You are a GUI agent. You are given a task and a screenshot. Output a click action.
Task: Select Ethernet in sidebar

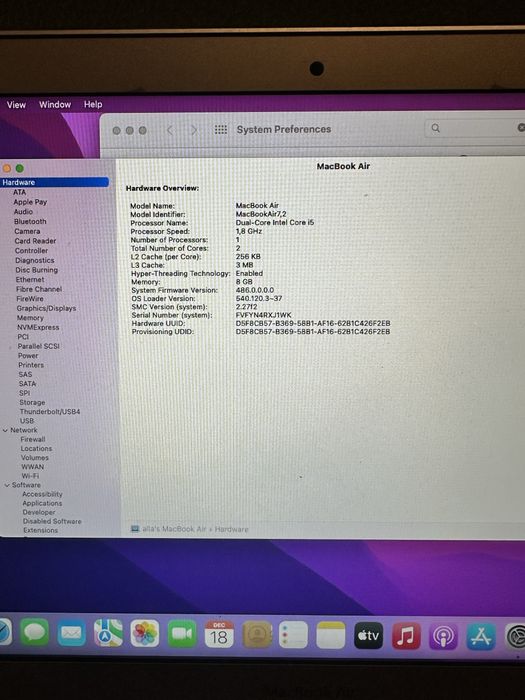pyautogui.click(x=30, y=279)
